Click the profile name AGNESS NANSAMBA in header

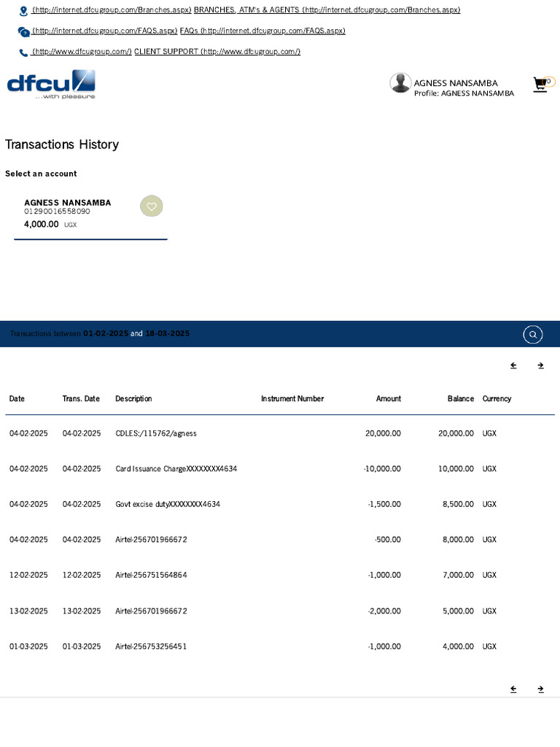pyautogui.click(x=456, y=83)
